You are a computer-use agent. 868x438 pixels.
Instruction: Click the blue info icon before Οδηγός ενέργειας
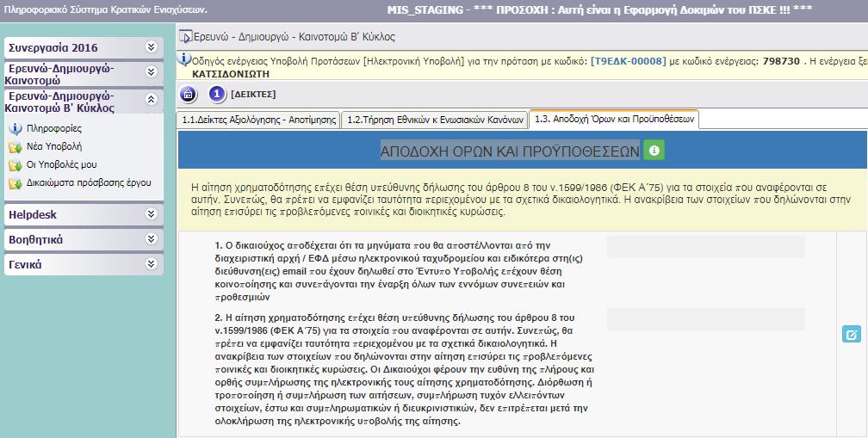[184, 59]
